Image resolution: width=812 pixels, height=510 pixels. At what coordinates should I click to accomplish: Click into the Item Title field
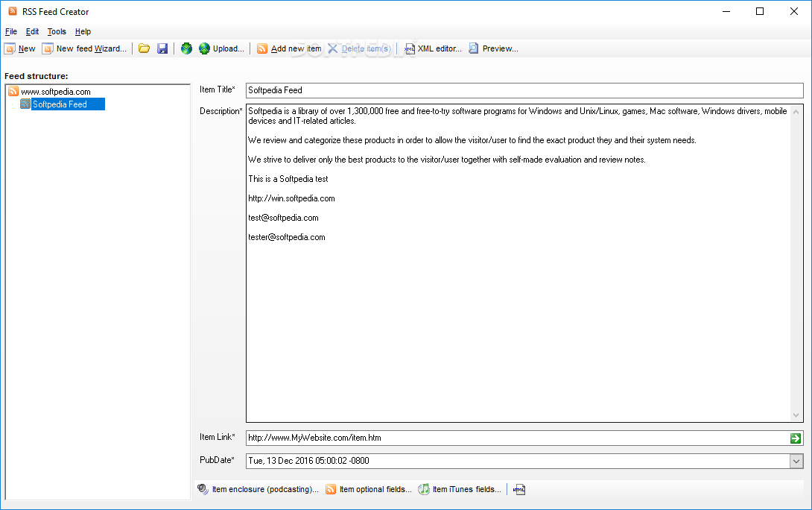524,90
